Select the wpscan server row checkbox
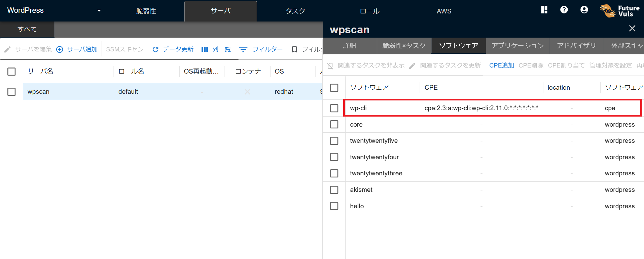 pos(11,92)
